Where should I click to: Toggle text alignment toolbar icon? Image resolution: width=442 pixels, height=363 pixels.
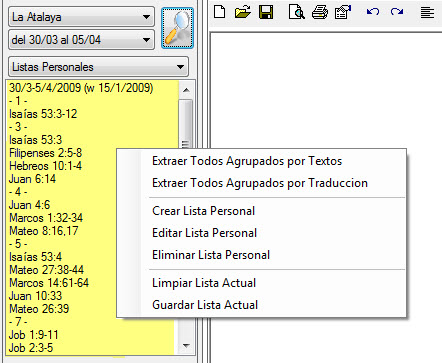tap(427, 13)
